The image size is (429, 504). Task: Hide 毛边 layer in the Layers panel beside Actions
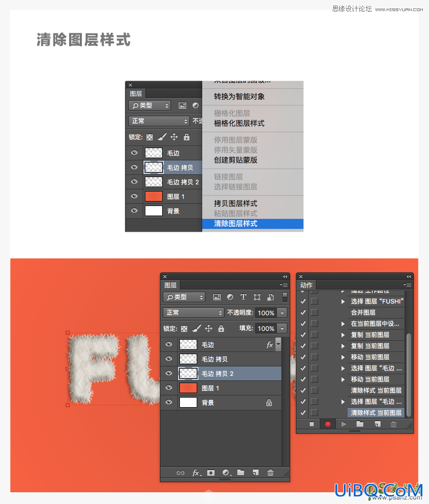pyautogui.click(x=168, y=344)
